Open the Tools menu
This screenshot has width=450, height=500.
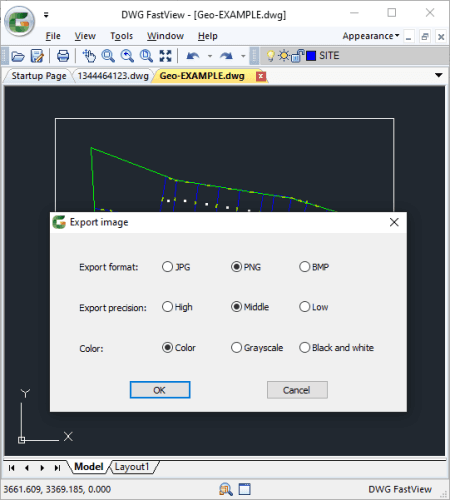pyautogui.click(x=121, y=36)
